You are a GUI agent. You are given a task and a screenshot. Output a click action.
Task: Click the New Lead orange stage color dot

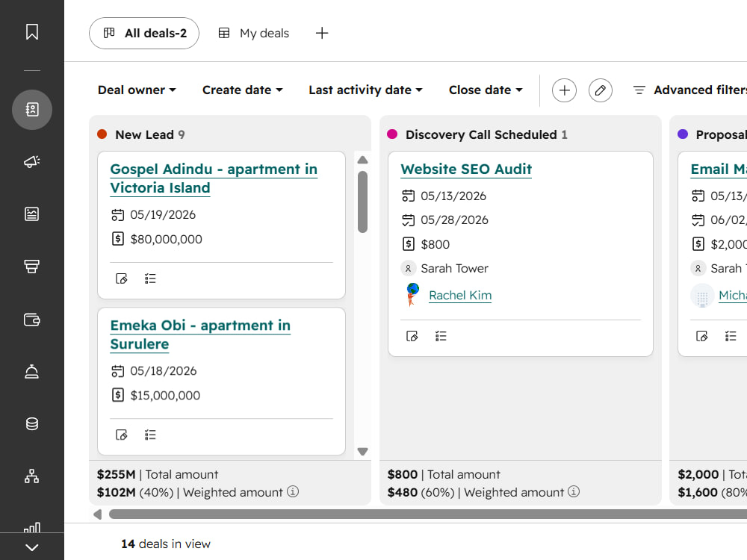coord(102,134)
